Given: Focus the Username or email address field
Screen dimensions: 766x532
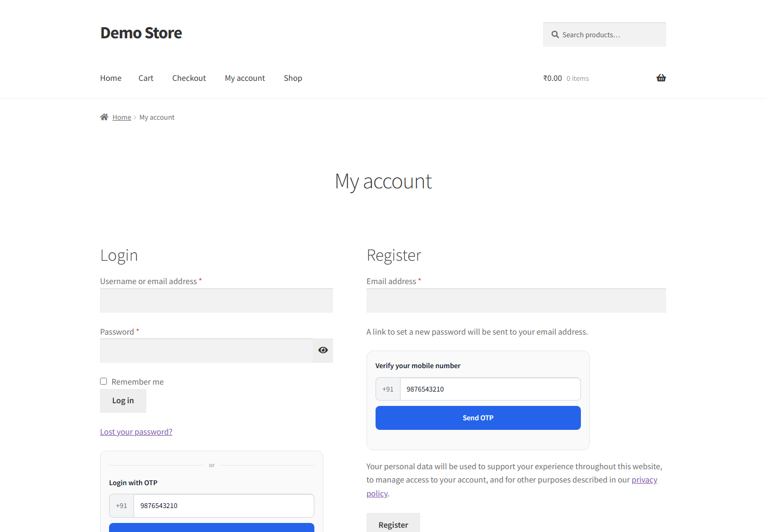Looking at the screenshot, I should point(217,301).
